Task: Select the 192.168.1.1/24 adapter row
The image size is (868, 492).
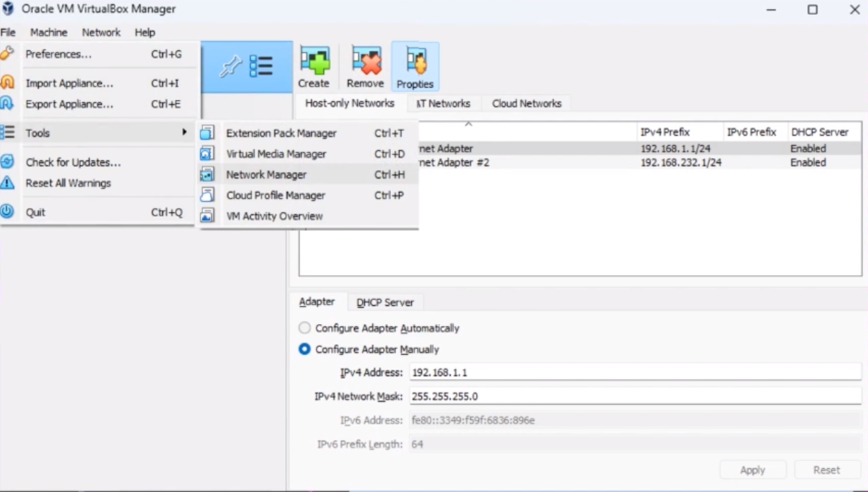Action: tap(640, 148)
